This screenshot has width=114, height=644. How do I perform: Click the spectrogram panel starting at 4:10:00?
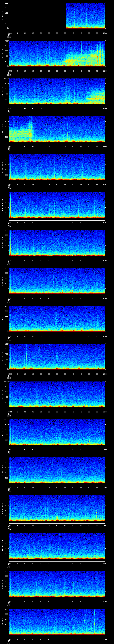coord(57,53)
